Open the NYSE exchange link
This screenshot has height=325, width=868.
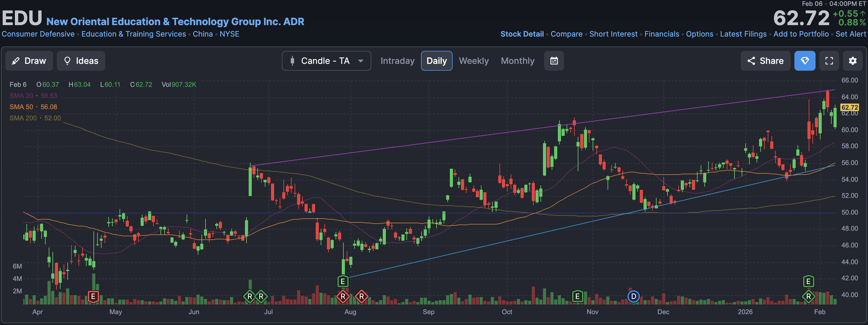[229, 34]
